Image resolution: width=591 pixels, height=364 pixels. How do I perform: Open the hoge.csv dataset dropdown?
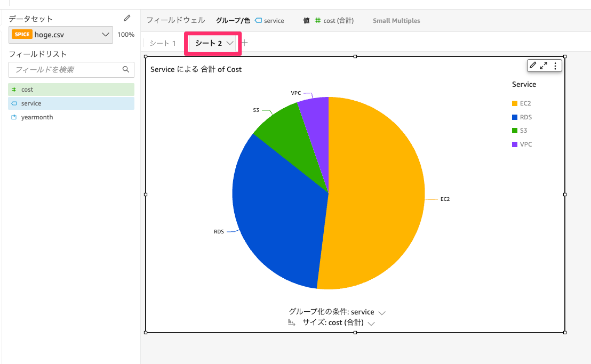point(106,34)
